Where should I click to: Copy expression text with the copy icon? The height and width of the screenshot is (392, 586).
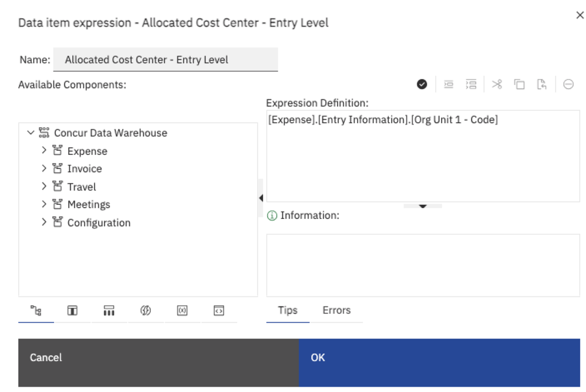pos(519,85)
